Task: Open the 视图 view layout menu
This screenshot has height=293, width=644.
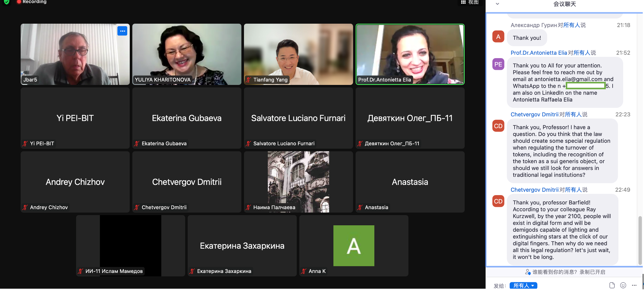Action: point(470,2)
